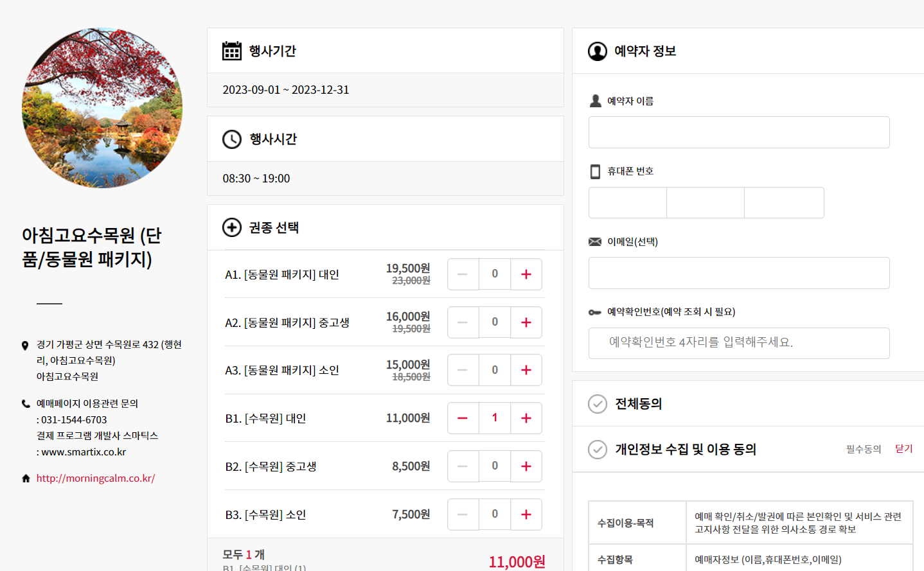Image resolution: width=924 pixels, height=571 pixels.
Task: Click the silhouette icon beside 예약자 이름
Action: point(594,100)
